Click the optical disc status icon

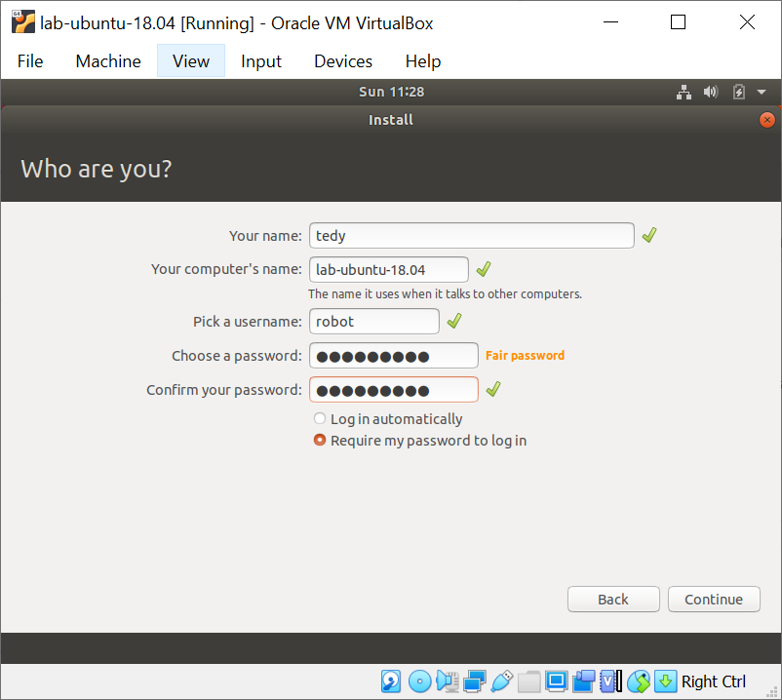419,681
